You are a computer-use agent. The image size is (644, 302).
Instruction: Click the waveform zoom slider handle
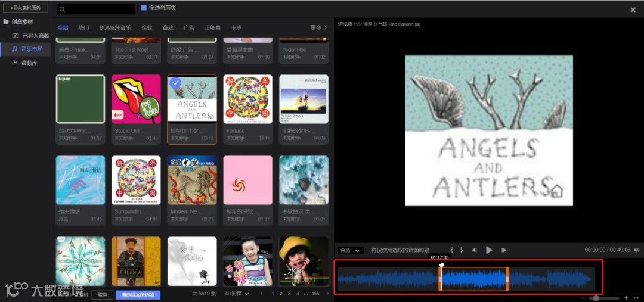point(596,298)
